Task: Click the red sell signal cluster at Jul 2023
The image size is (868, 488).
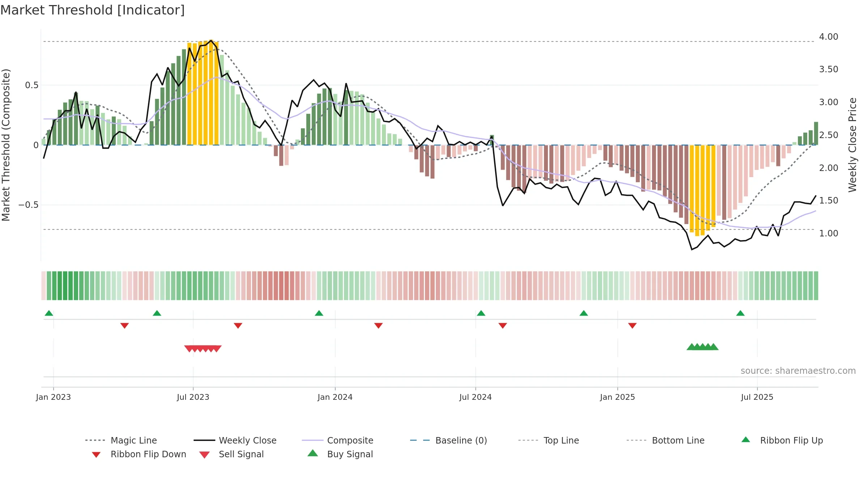Action: click(203, 348)
